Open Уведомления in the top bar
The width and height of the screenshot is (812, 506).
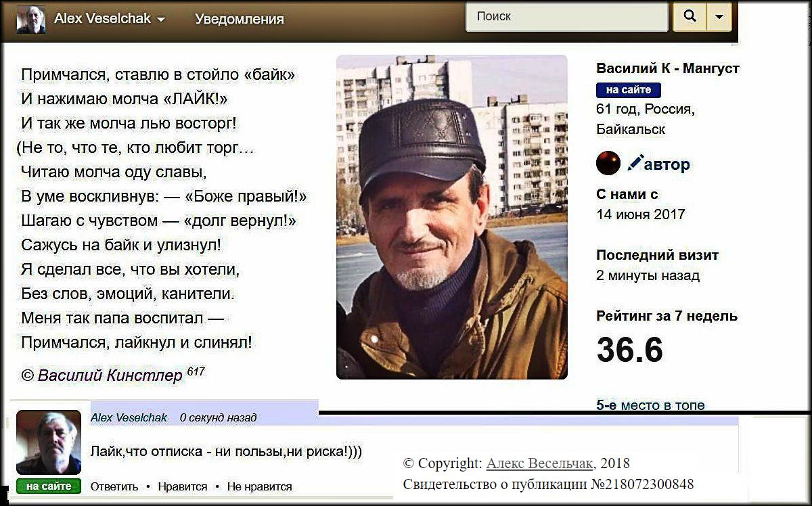tap(240, 19)
